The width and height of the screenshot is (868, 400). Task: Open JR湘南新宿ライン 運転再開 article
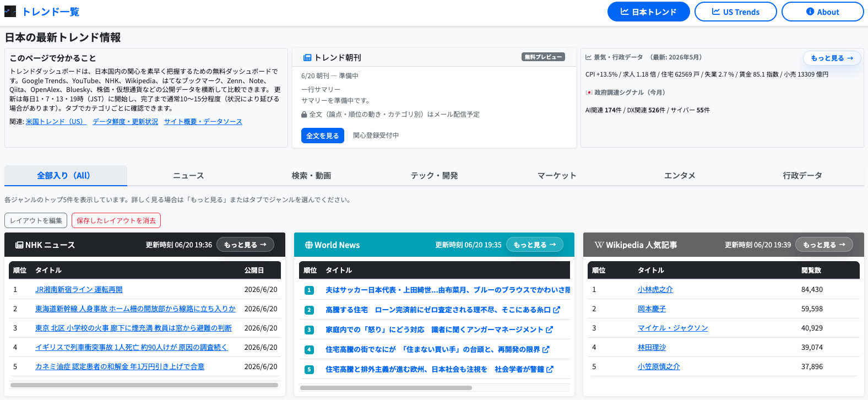click(x=79, y=290)
